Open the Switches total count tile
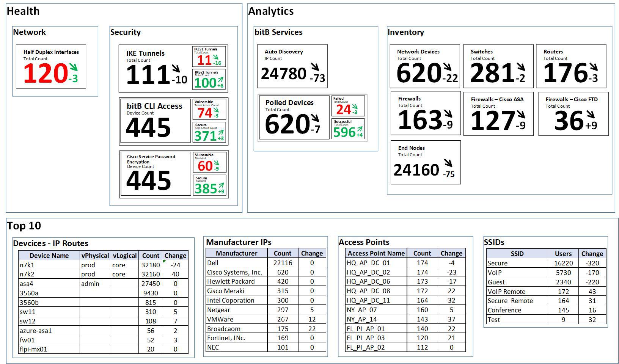 tap(498, 66)
